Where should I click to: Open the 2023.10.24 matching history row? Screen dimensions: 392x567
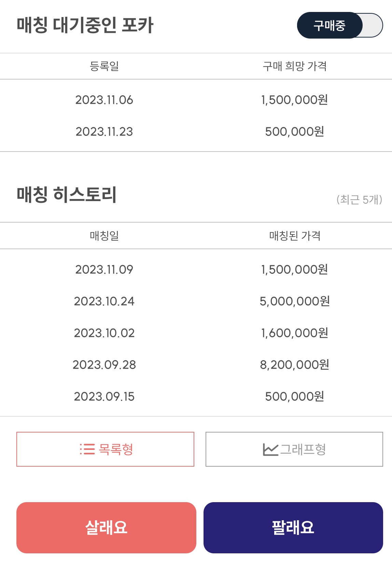point(196,301)
